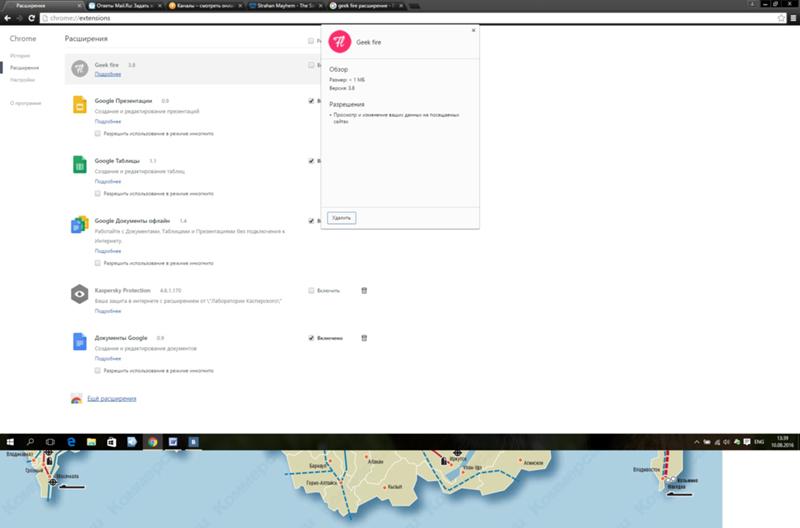Enable Kaspersky Protection via Включить checkbox
This screenshot has height=528, width=800.
point(311,290)
